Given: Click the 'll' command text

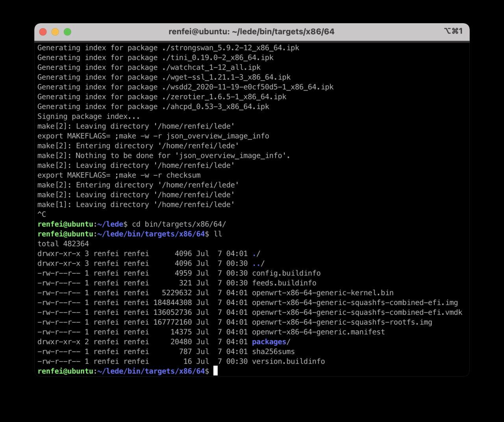Looking at the screenshot, I should (x=218, y=234).
